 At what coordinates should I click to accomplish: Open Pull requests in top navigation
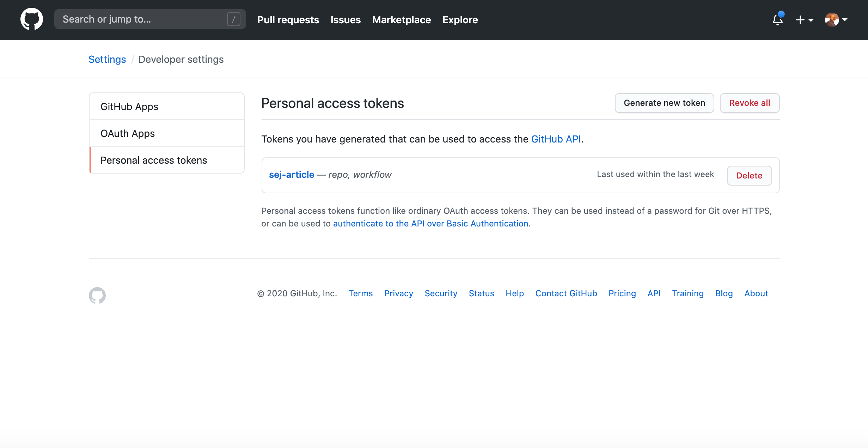(x=288, y=20)
